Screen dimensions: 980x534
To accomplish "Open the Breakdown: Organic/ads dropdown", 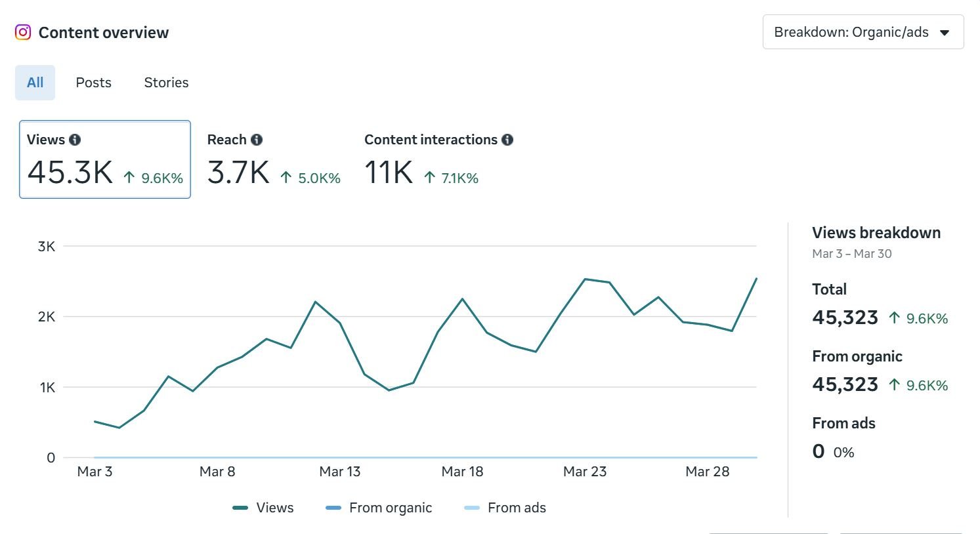I will [863, 31].
